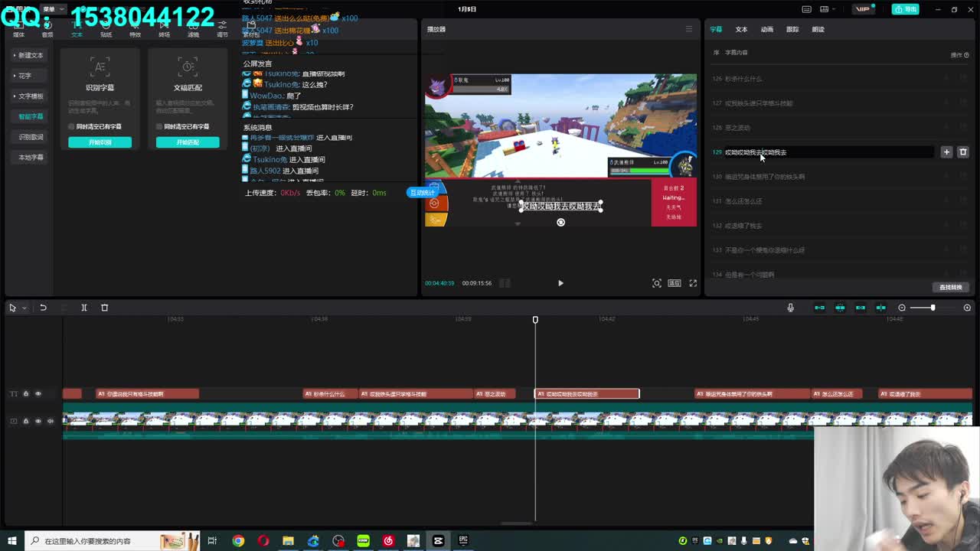Open the 调节 adjustment tab icon
Image resolution: width=980 pixels, height=551 pixels.
tap(222, 30)
